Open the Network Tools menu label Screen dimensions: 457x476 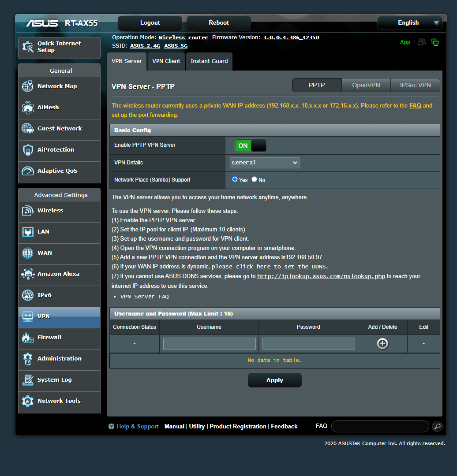coord(59,401)
